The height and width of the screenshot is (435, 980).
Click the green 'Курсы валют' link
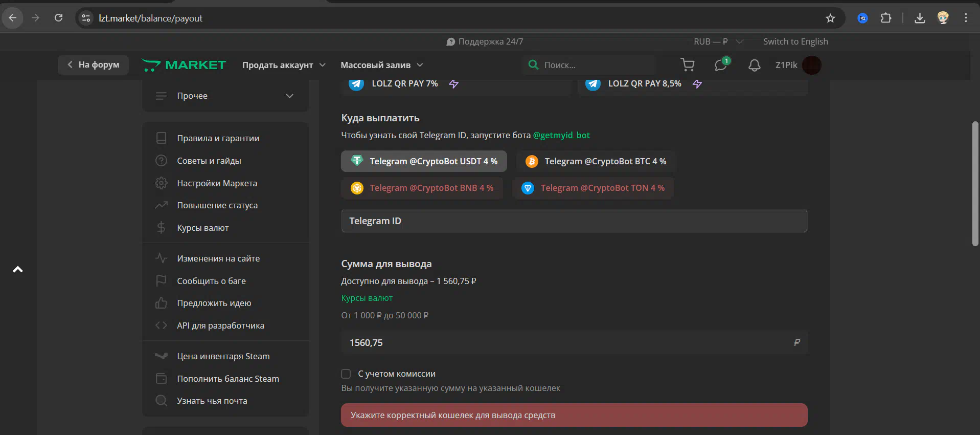367,298
